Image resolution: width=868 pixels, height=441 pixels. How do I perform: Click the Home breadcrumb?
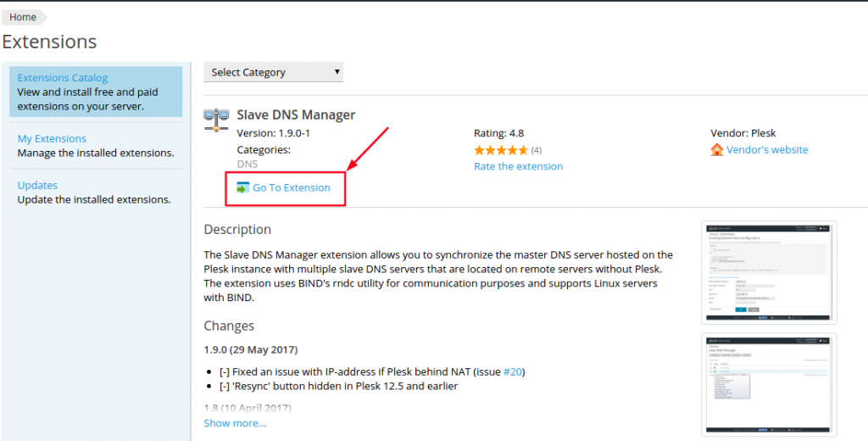[23, 17]
